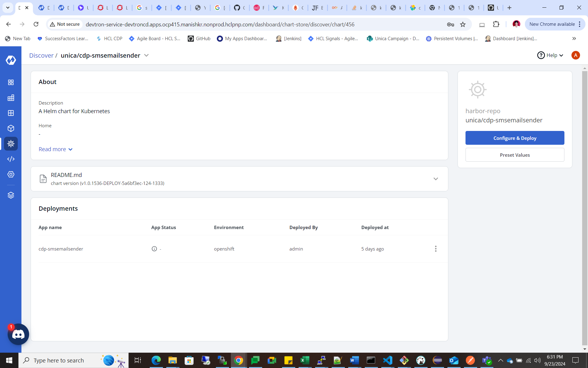The width and height of the screenshot is (588, 368).
Task: Click App Status info icon for cdp-smsemailsender
Action: (x=154, y=249)
